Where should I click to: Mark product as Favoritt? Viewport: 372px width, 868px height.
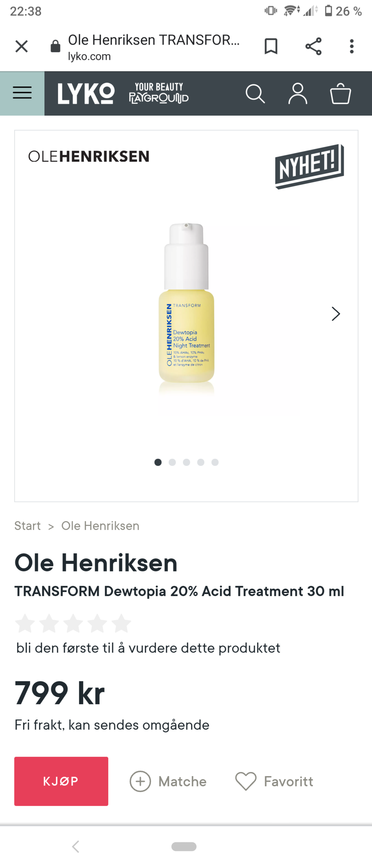point(274,781)
